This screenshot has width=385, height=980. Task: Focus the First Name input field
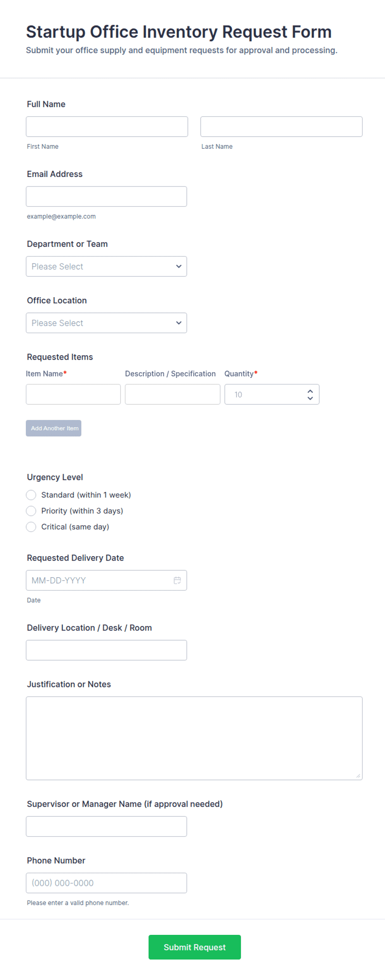click(106, 126)
